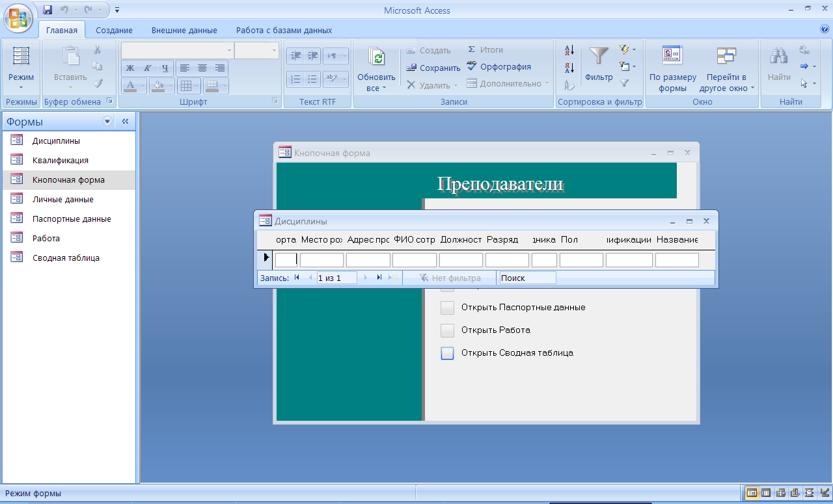Open the Spelling check (Орфография)
This screenshot has width=833, height=504.
498,67
